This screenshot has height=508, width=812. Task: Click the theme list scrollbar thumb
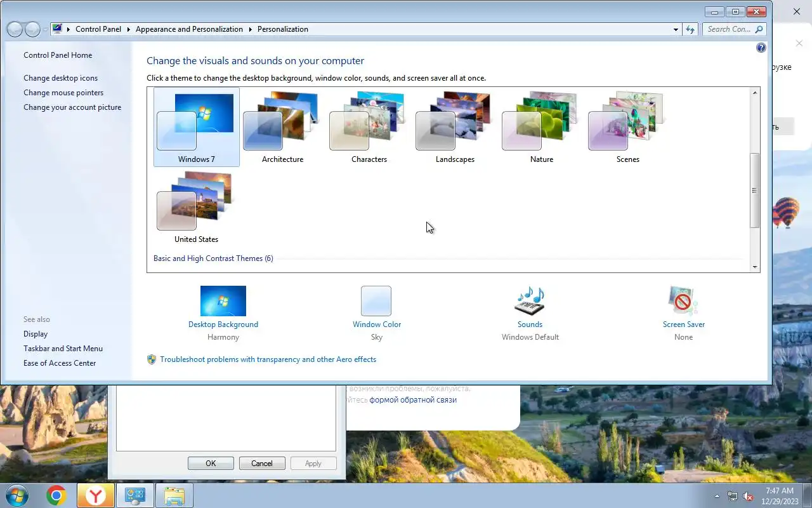pos(755,190)
